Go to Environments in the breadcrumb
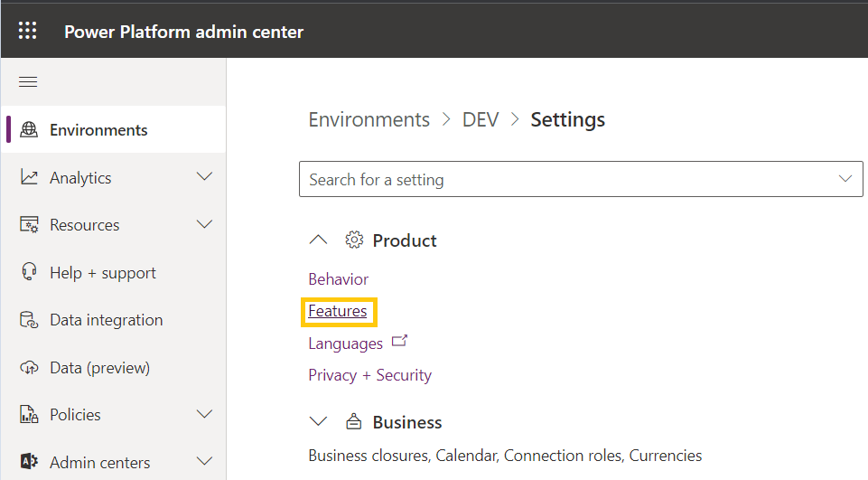The image size is (868, 480). tap(369, 120)
